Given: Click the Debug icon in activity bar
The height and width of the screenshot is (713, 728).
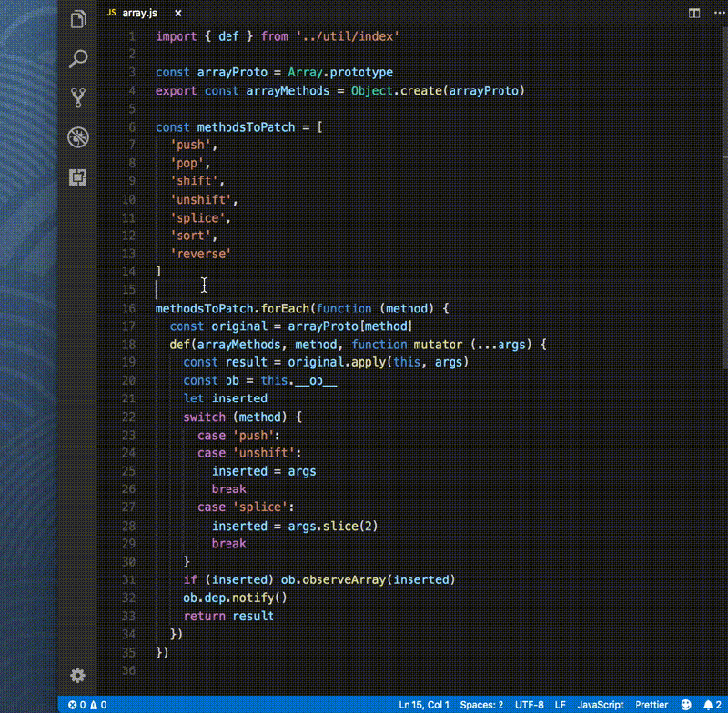Looking at the screenshot, I should pos(77,138).
